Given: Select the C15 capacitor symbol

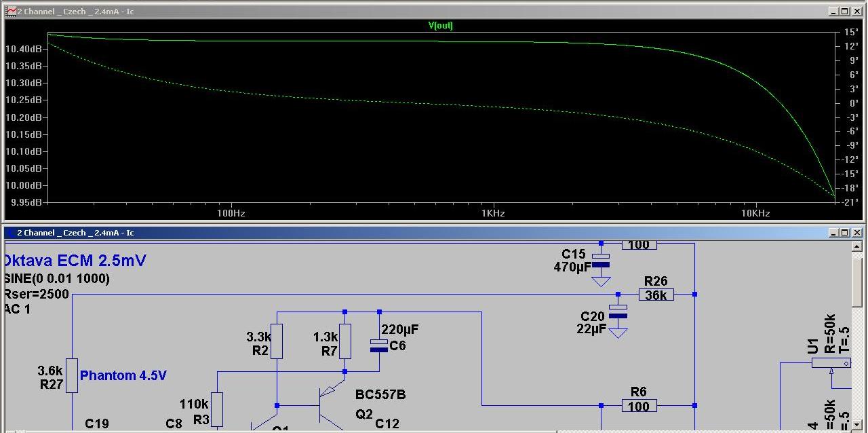Looking at the screenshot, I should pyautogui.click(x=600, y=261).
